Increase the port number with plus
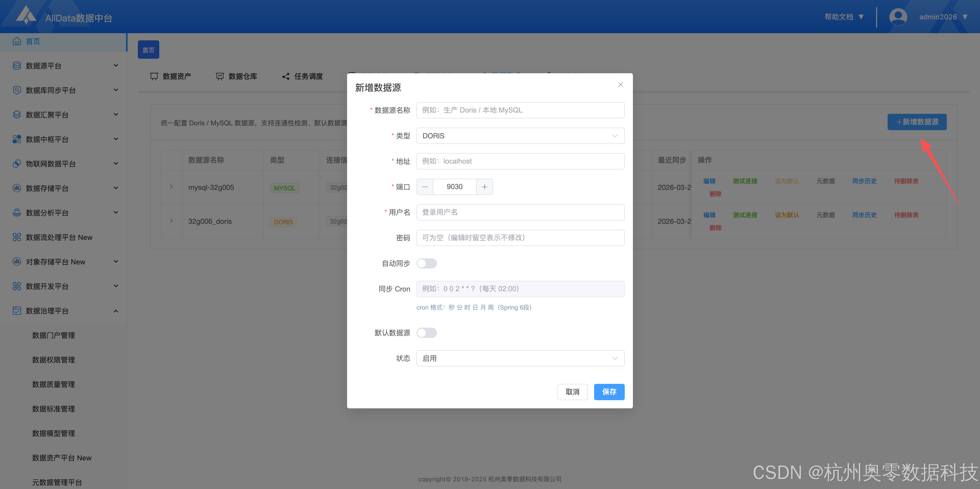 [485, 187]
